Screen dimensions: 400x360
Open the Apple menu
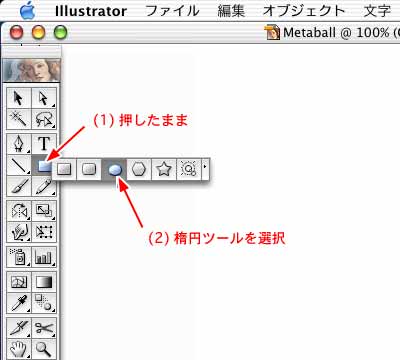pyautogui.click(x=28, y=11)
